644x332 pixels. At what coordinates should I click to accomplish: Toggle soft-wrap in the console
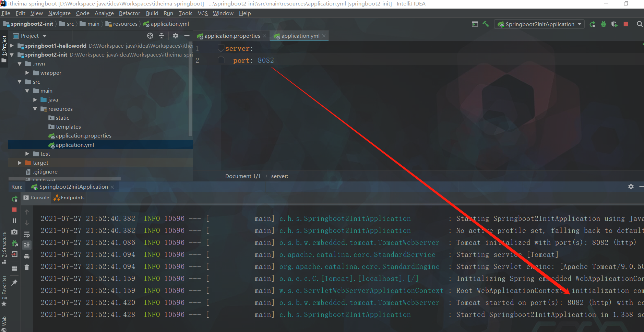click(x=27, y=234)
